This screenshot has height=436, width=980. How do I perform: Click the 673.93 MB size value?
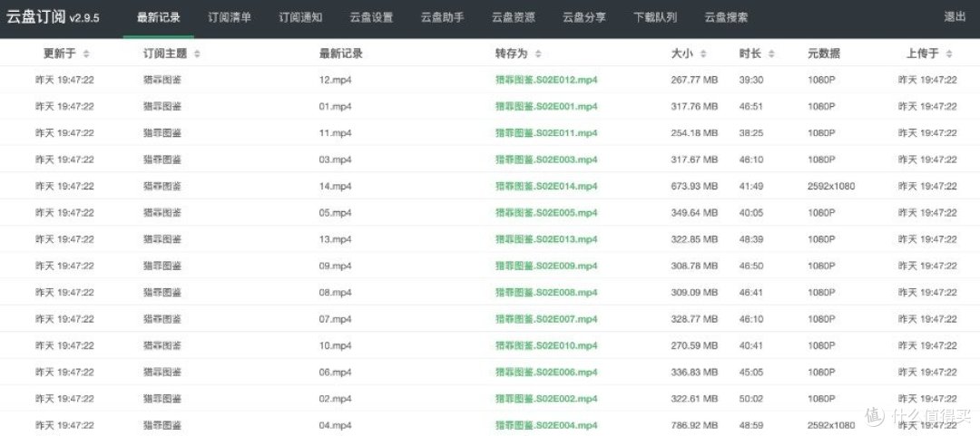(x=694, y=186)
